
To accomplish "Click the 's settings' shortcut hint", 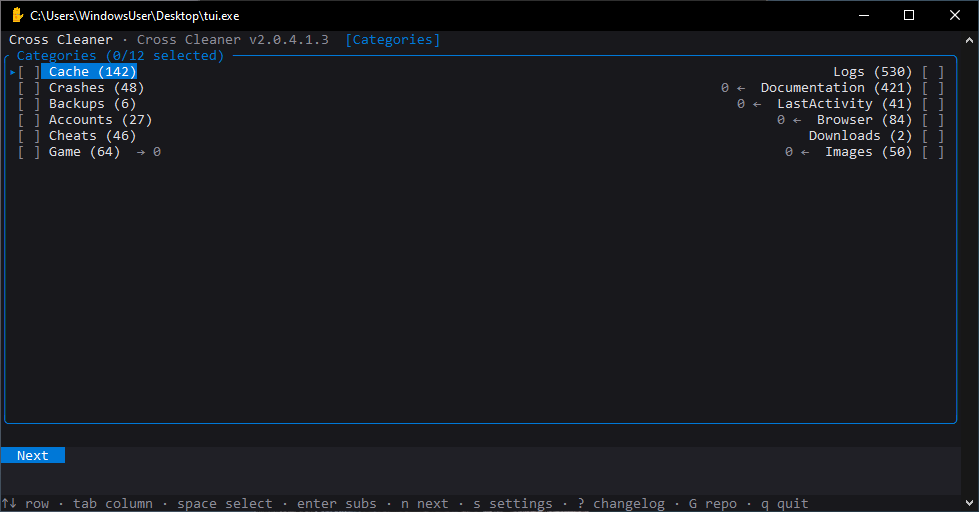I will (x=513, y=503).
